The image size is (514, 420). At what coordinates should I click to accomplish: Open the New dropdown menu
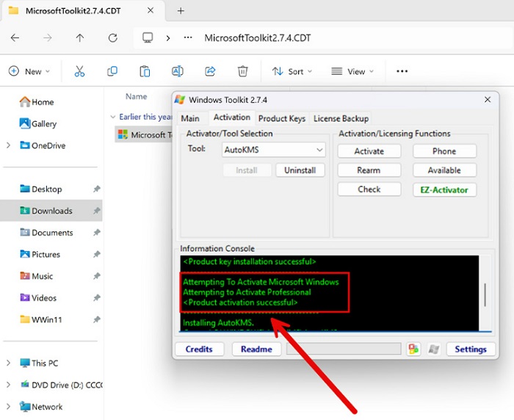(x=29, y=71)
